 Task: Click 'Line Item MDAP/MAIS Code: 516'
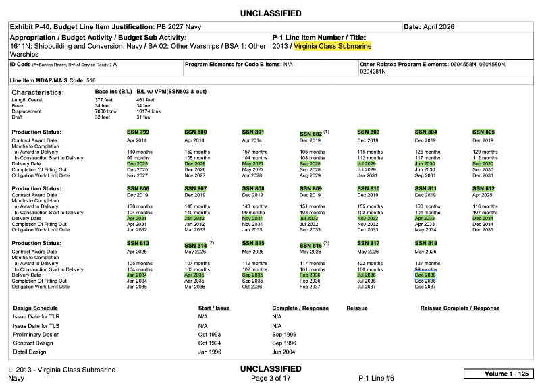click(53, 80)
